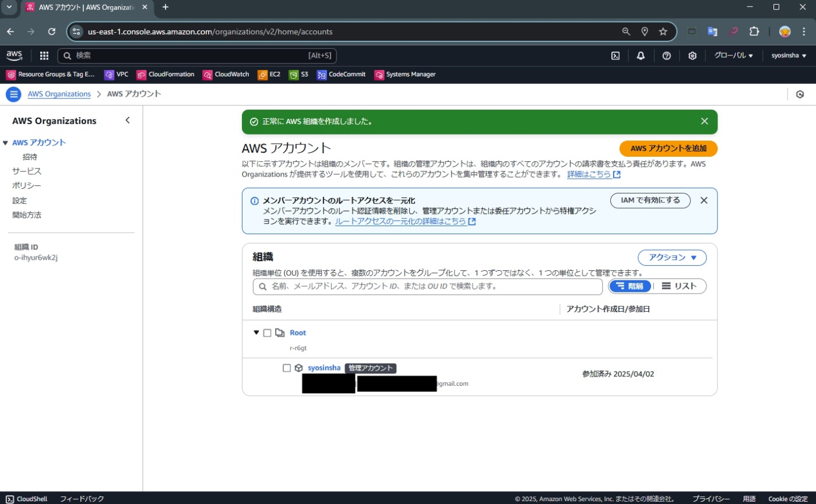
Task: Click IAM で有効にする button
Action: pyautogui.click(x=650, y=200)
